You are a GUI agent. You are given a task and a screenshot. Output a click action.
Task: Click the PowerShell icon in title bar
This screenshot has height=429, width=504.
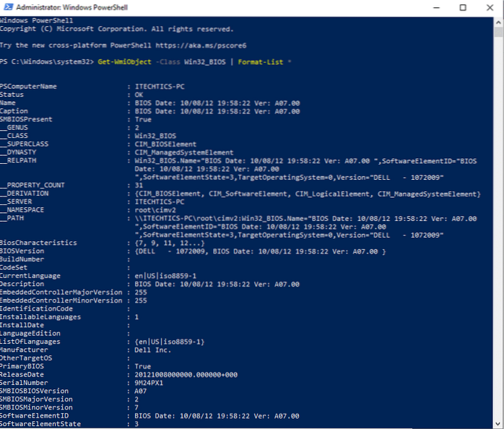click(9, 7)
